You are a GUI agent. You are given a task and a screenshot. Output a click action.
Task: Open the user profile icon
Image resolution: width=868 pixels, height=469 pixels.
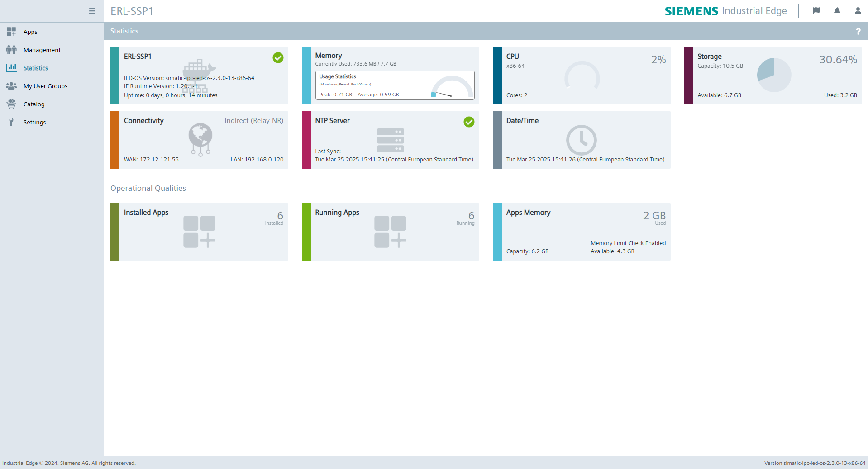point(858,11)
